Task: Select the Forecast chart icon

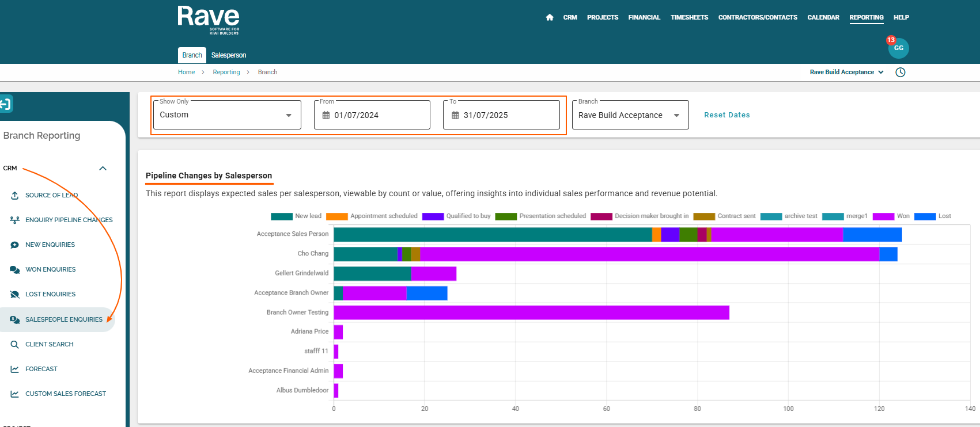Action: 14,369
